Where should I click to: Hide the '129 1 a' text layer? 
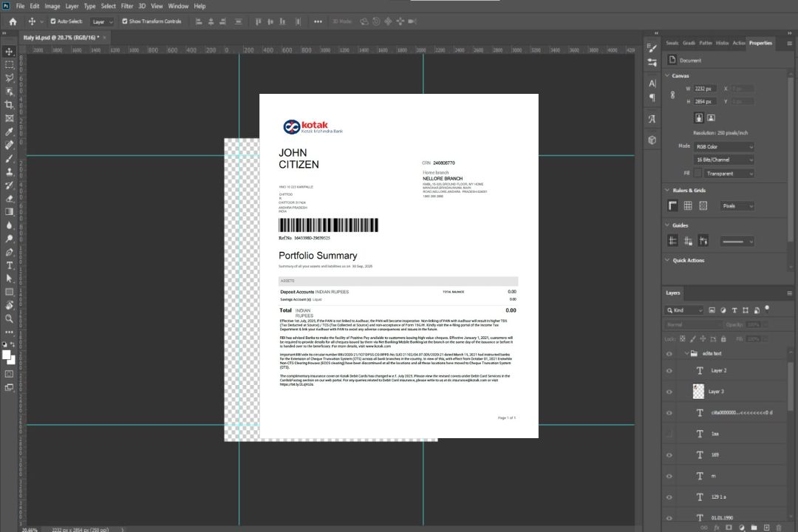click(x=669, y=497)
